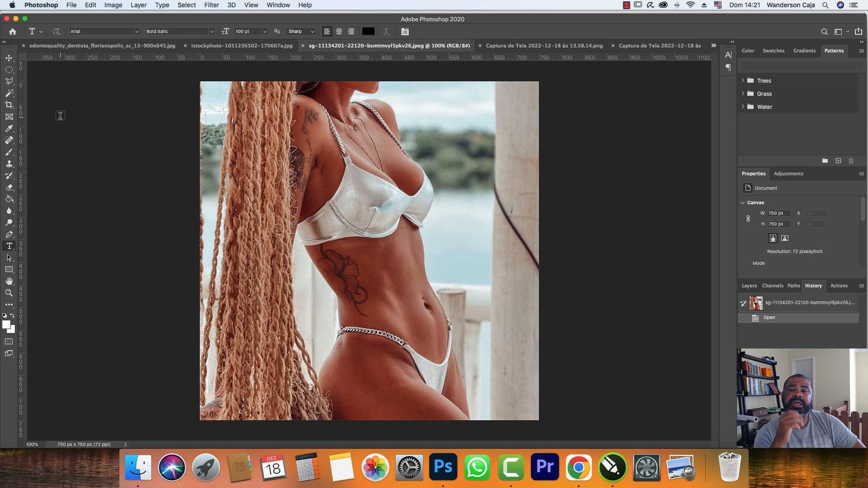Open the Character and Paragraph panels button
Screen dimensions: 868x488
(x=405, y=31)
